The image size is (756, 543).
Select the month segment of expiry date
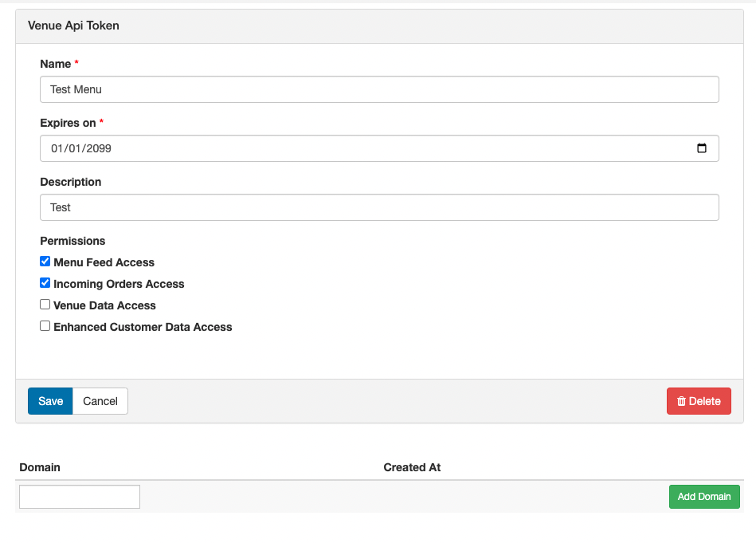57,148
